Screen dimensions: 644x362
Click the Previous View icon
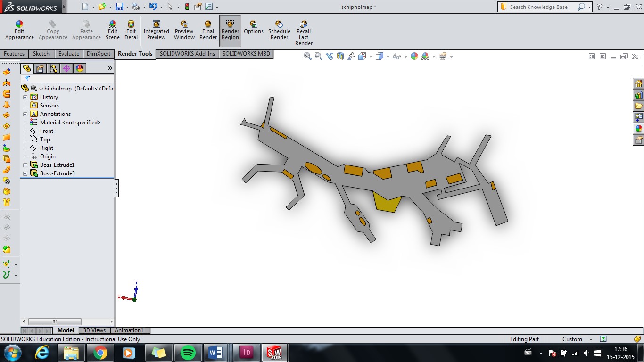[329, 56]
